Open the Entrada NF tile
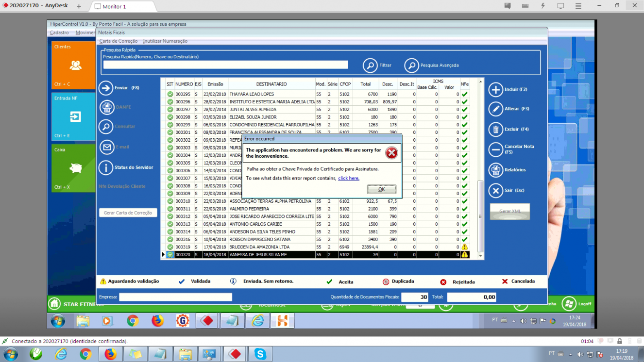Viewport: 644px width, 362px height. 73,116
